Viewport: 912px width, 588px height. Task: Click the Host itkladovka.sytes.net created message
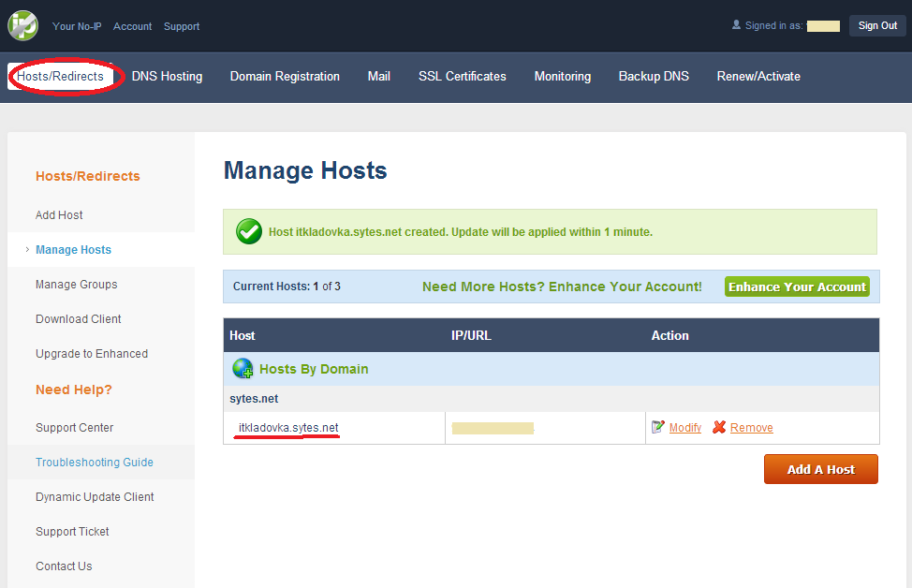(x=461, y=232)
